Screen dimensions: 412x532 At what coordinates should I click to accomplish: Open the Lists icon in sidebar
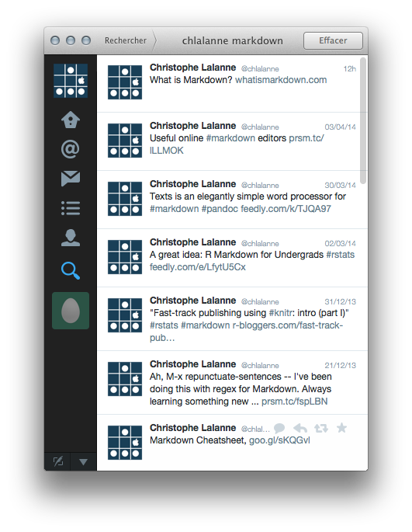coord(71,208)
